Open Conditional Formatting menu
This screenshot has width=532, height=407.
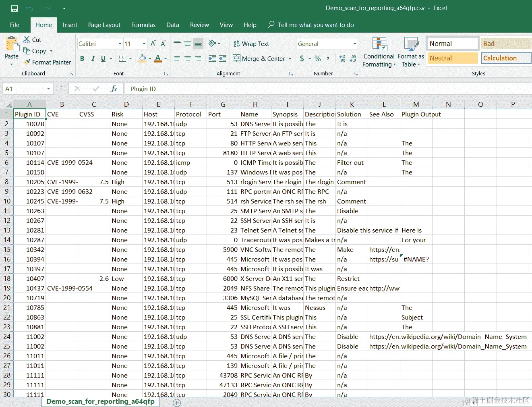click(x=379, y=52)
